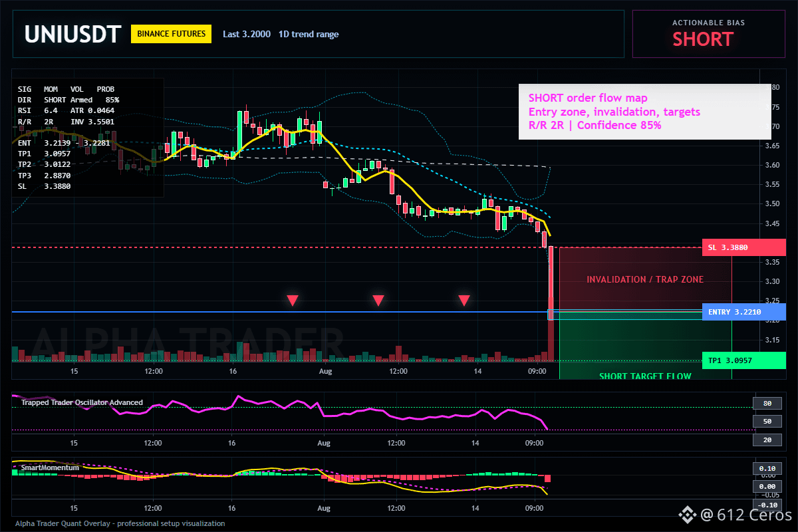
Task: Click the '1D trend range' label
Action: [x=309, y=34]
